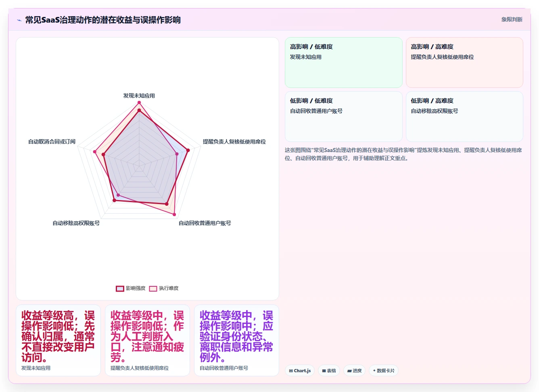Click the 执行难度 legend label text
Screen dimensions: 539x392
169,288
